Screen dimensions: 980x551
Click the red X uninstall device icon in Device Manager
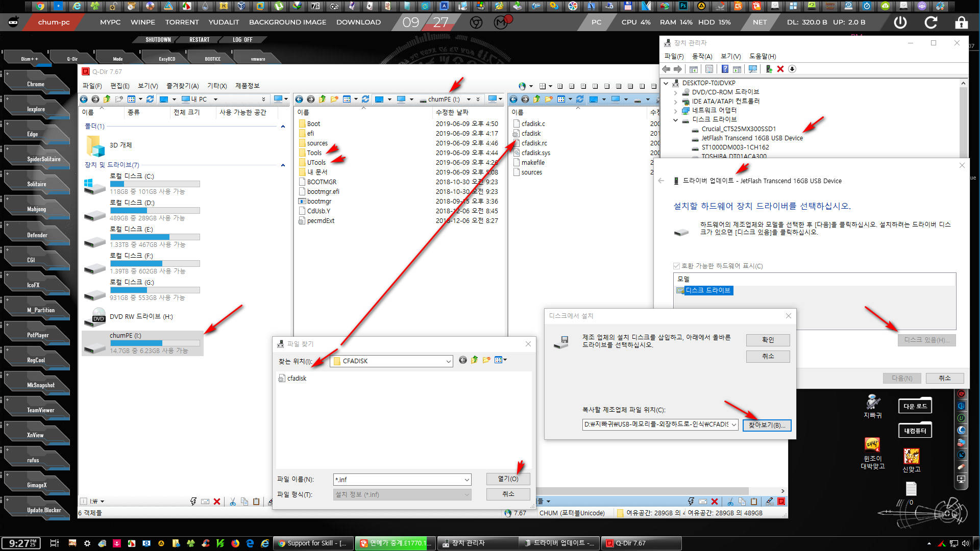[x=780, y=69]
